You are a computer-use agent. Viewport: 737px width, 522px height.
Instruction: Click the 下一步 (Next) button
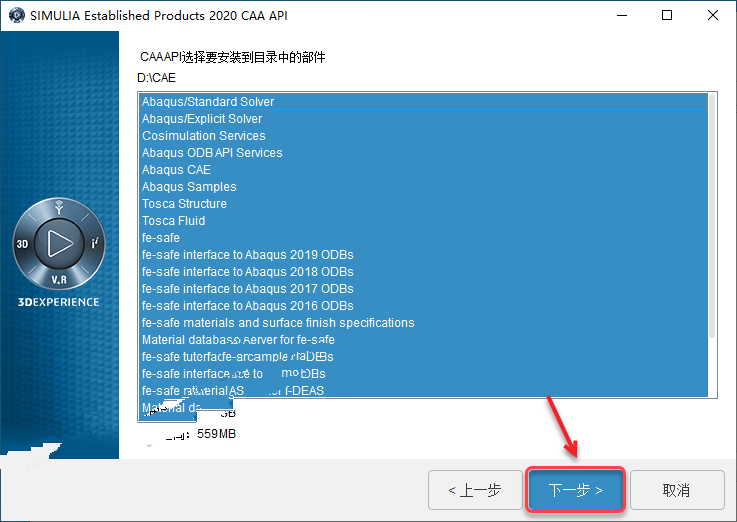click(576, 490)
